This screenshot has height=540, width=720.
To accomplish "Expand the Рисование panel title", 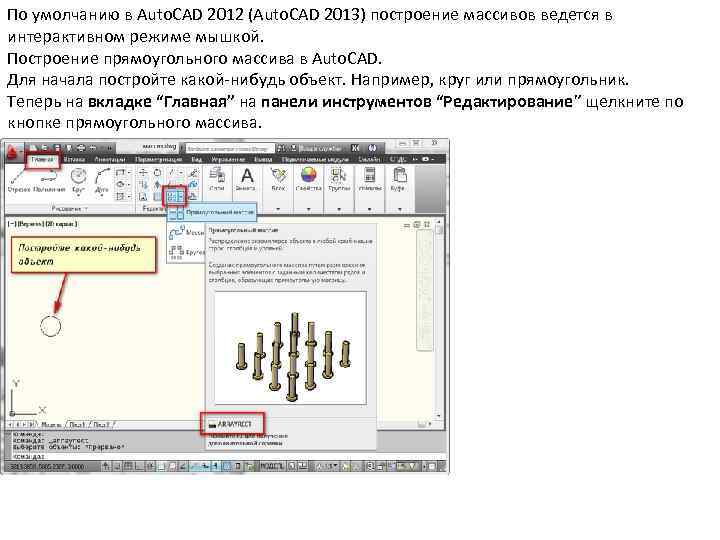I will (x=69, y=208).
